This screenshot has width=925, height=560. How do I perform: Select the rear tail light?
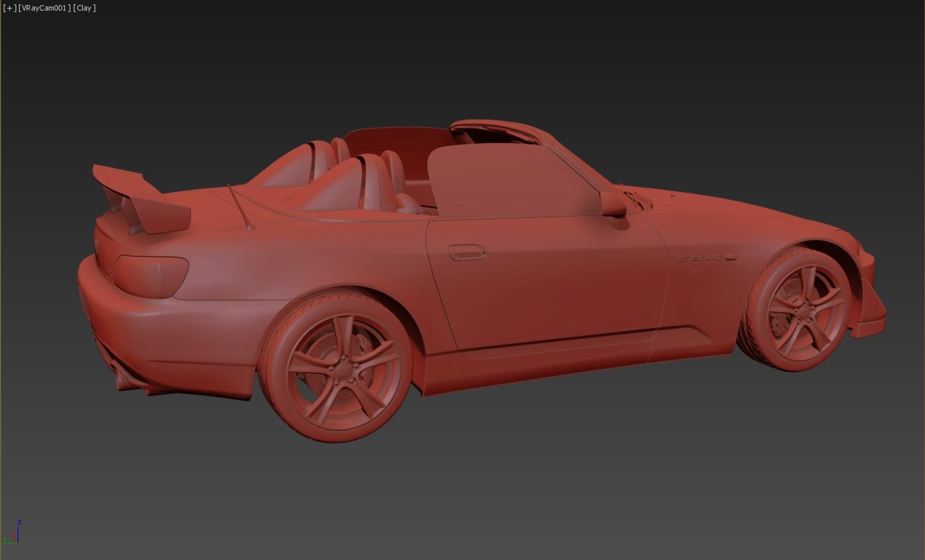(151, 276)
